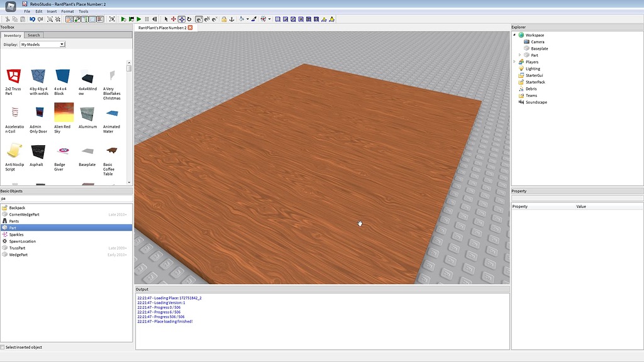Select the Anchor tool
The width and height of the screenshot is (644, 362).
click(x=231, y=19)
